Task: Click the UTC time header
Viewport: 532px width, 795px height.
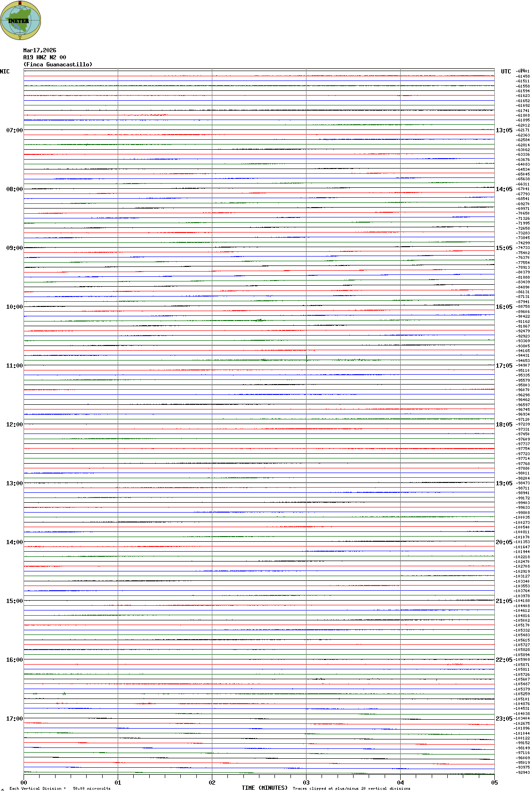Action: tap(506, 72)
